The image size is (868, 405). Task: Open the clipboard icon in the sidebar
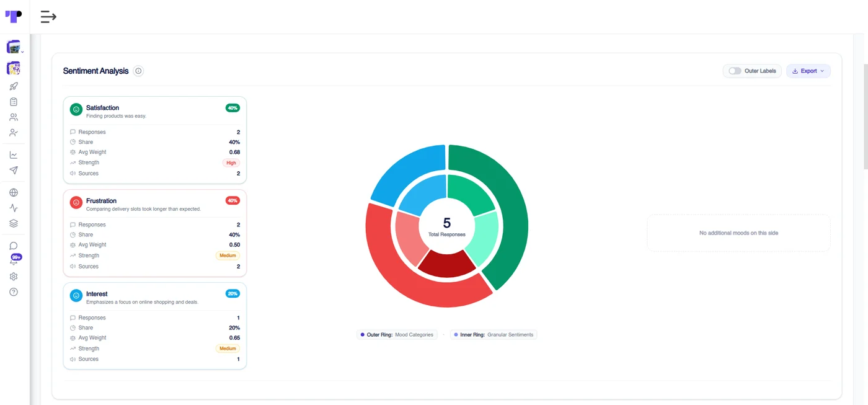tap(14, 102)
